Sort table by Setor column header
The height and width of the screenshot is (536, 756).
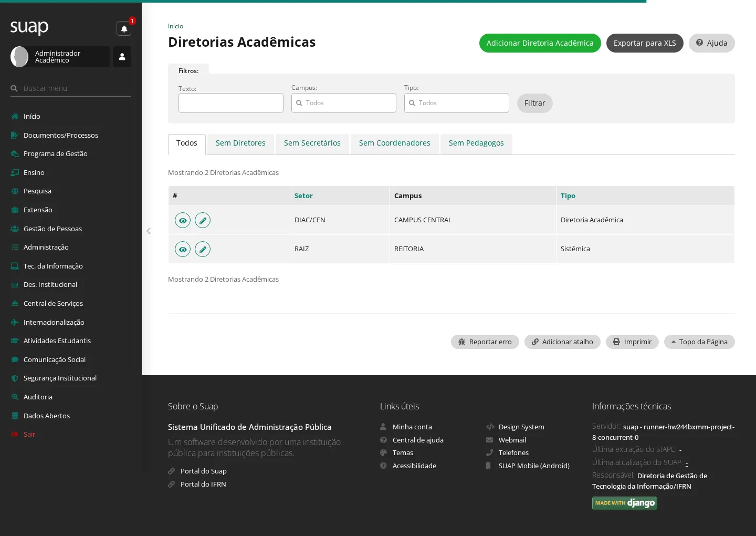[x=303, y=195]
